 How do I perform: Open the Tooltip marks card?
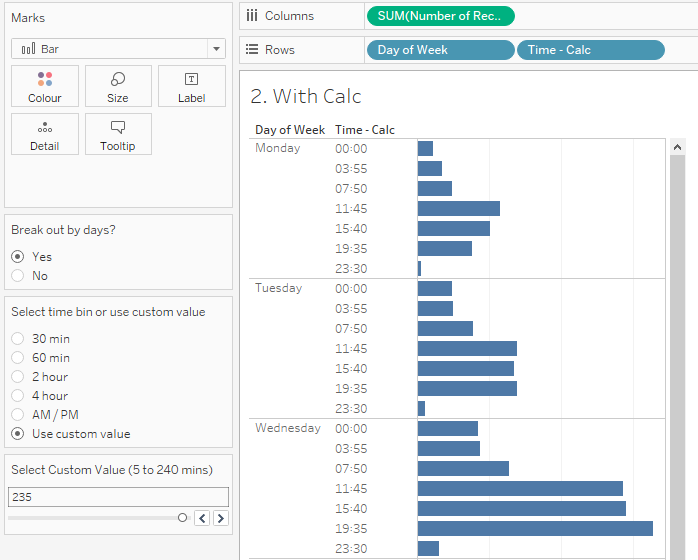(118, 134)
